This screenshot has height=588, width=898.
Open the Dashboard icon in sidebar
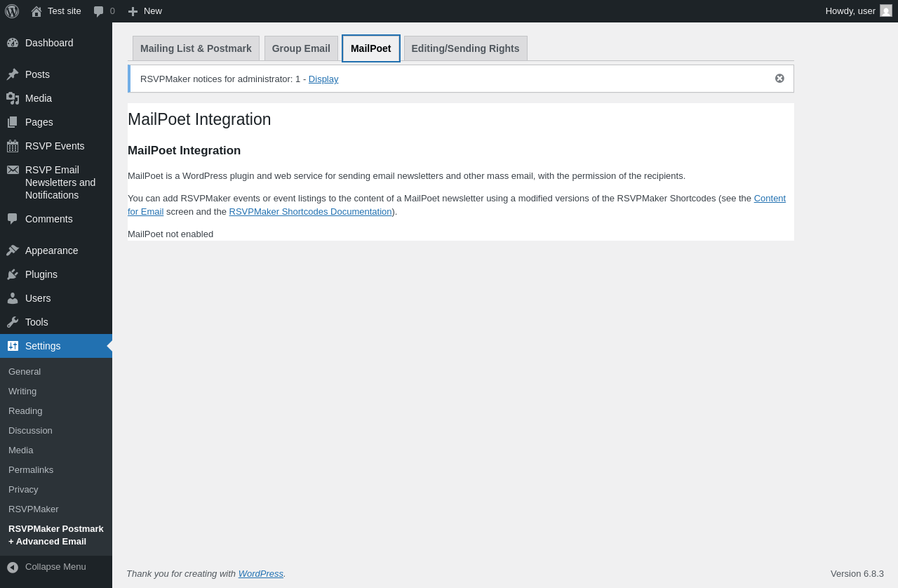13,43
